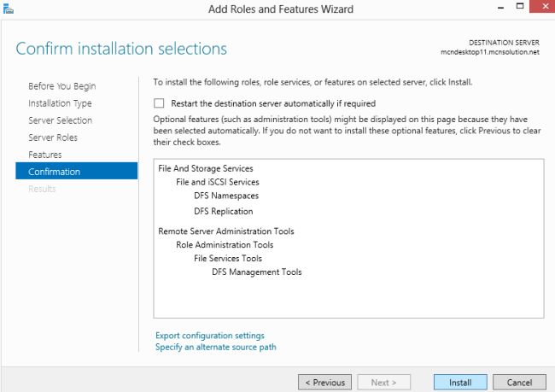Select DFS Replication entry
Screen dimensions: 555x392
coord(224,211)
